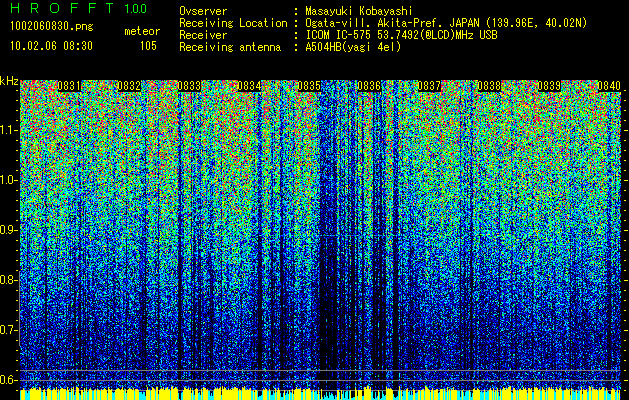Click the Receiving antenna label
629x400 pixels.
click(230, 47)
